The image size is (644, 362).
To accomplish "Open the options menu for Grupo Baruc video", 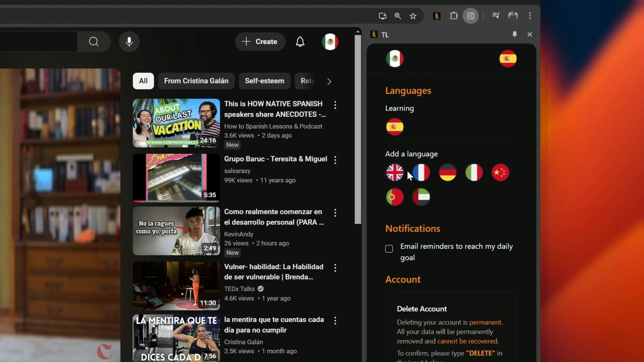I will click(x=335, y=160).
